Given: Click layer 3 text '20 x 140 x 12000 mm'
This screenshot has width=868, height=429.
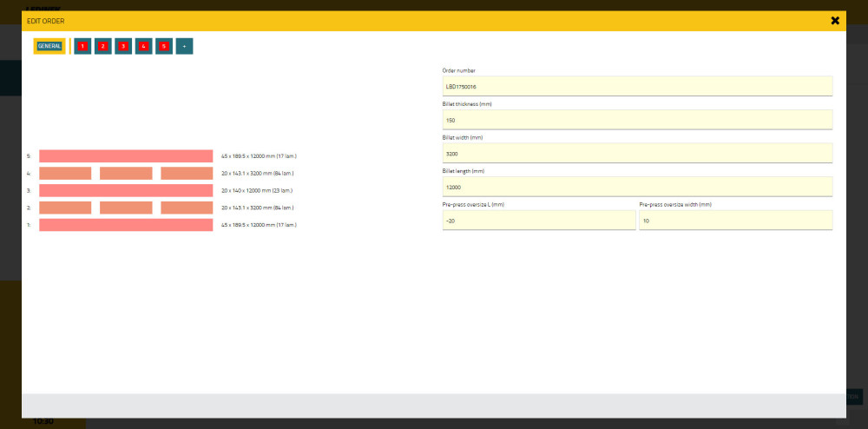Looking at the screenshot, I should point(247,190).
